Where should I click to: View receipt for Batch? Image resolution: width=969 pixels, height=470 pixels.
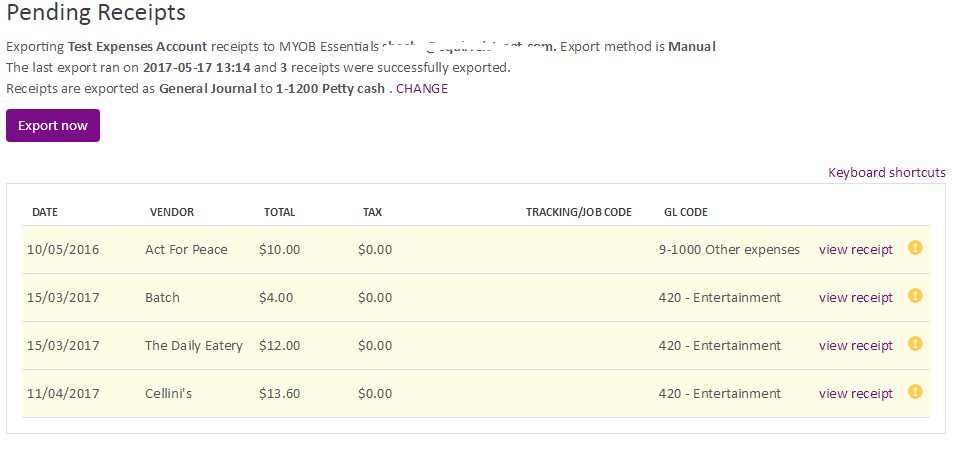point(856,298)
